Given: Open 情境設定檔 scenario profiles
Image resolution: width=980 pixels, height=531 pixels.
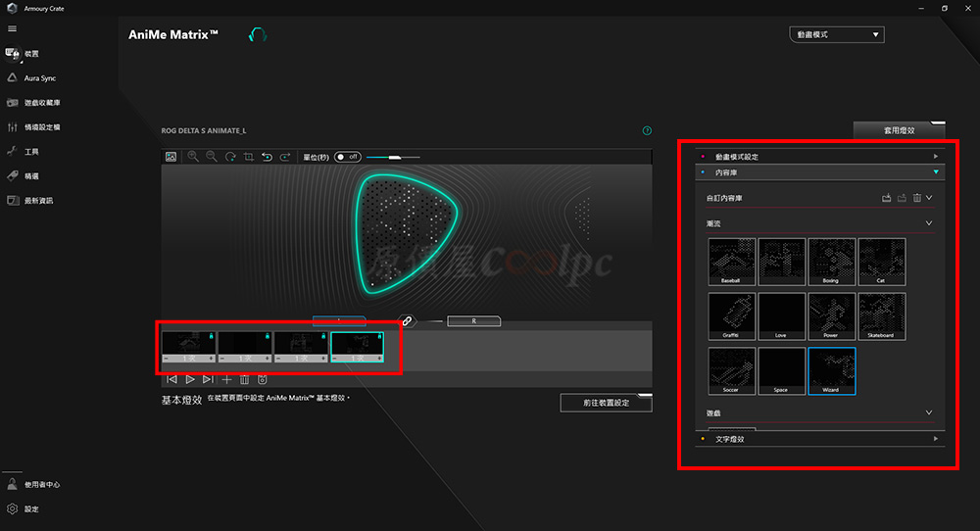Looking at the screenshot, I should [33, 126].
